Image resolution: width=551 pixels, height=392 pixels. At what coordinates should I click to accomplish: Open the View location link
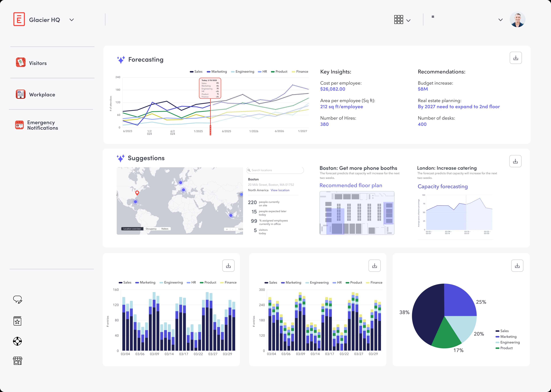point(280,190)
